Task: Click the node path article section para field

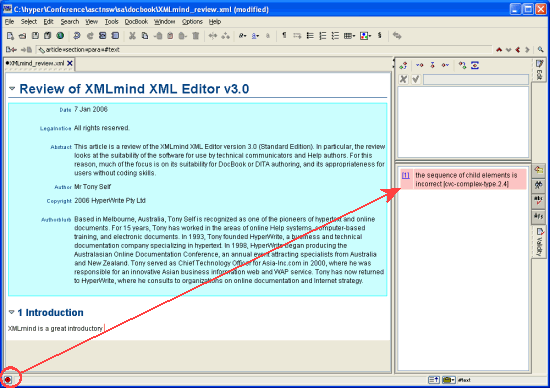Action: pyautogui.click(x=265, y=50)
